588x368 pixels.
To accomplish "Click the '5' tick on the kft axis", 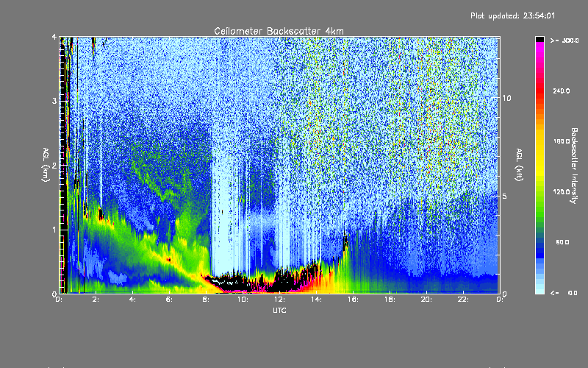I will 505,197.
